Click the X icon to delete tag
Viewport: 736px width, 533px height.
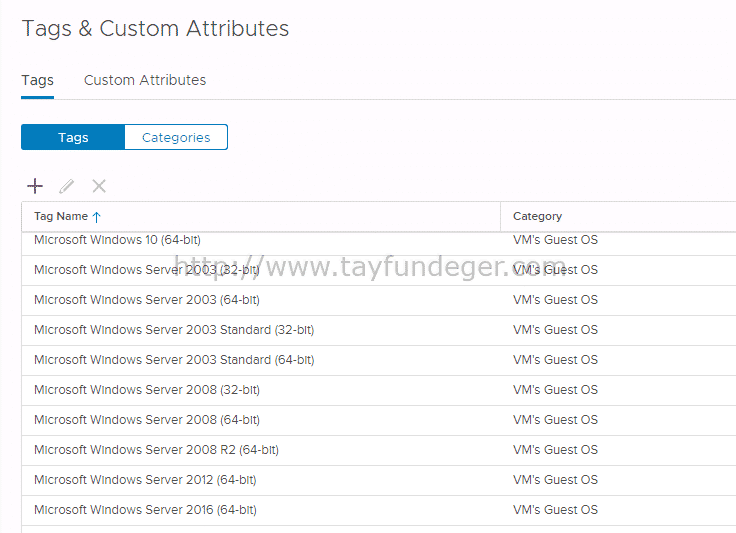click(x=99, y=186)
